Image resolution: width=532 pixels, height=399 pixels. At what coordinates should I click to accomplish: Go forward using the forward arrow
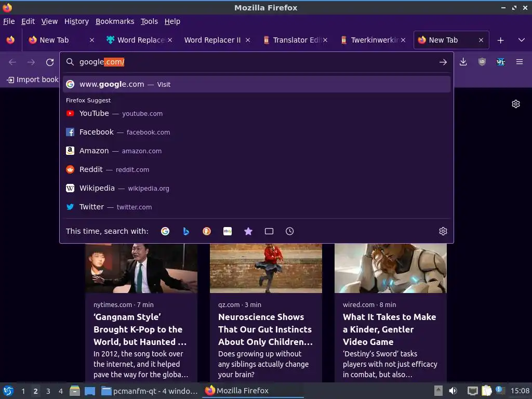(31, 62)
